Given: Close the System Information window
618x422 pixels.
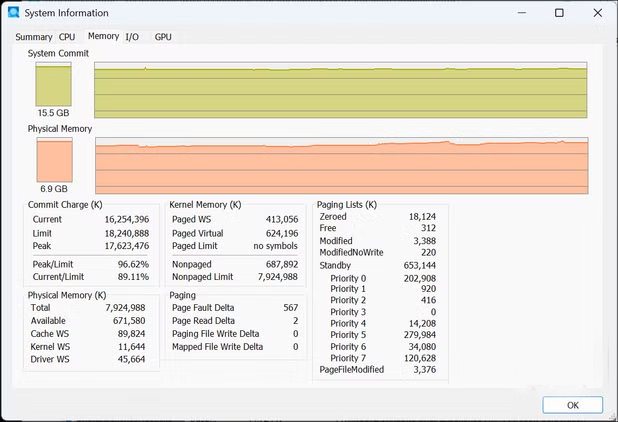Looking at the screenshot, I should (x=598, y=13).
